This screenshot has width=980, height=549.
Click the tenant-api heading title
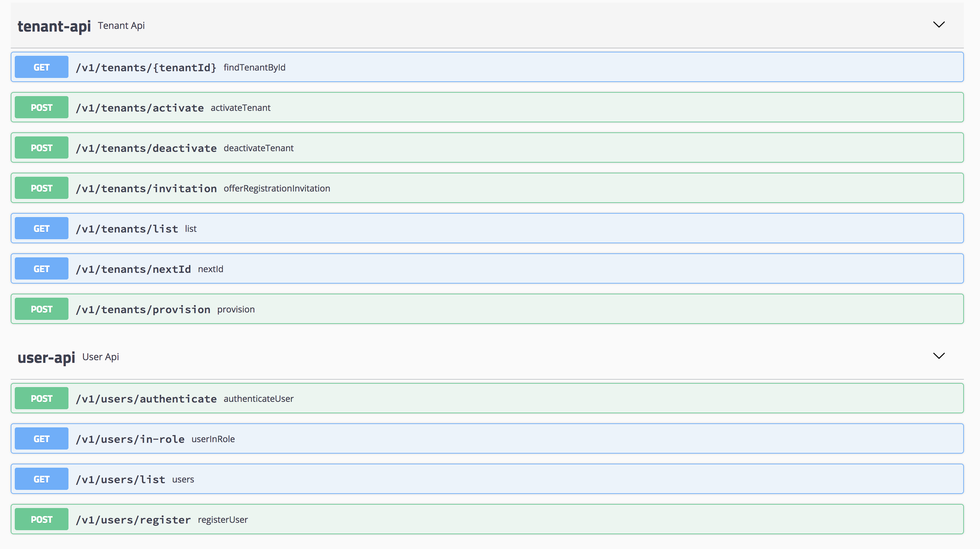click(x=54, y=26)
